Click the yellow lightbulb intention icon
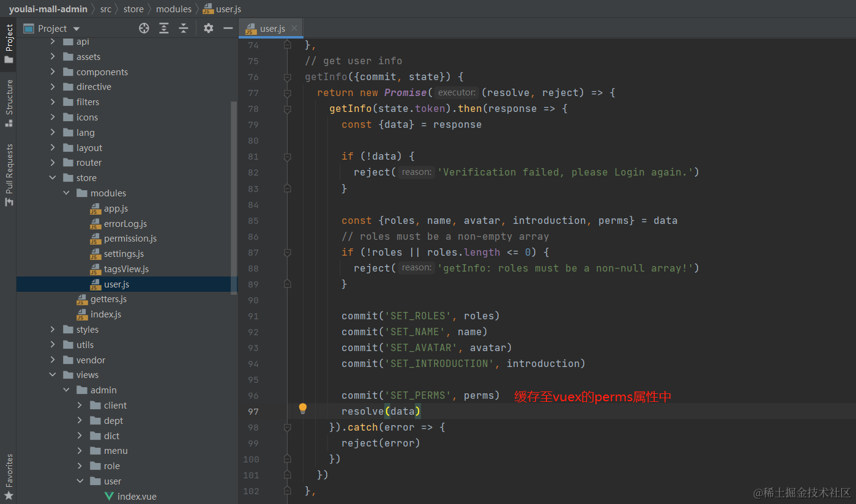Viewport: 856px width, 504px height. pos(302,409)
